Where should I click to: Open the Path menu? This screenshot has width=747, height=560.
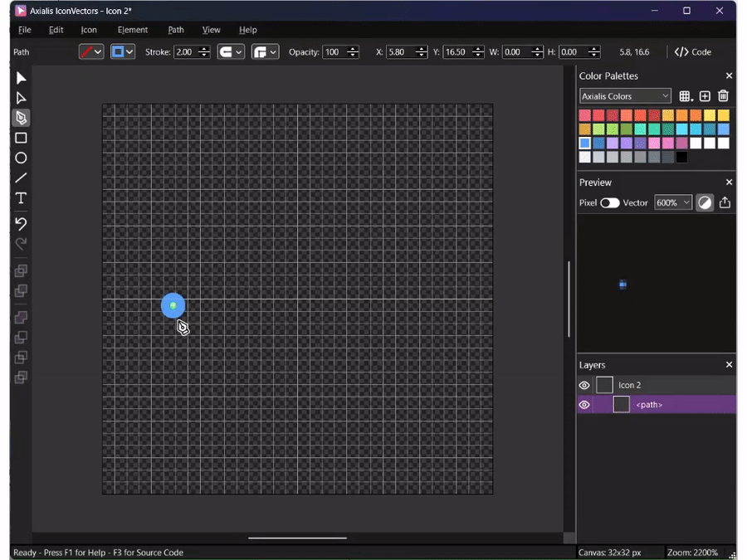pos(175,30)
